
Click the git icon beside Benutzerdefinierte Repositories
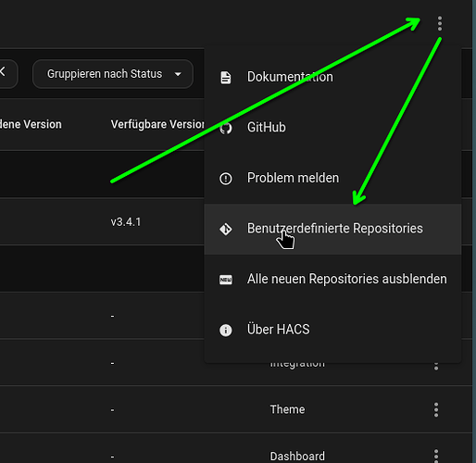click(226, 229)
